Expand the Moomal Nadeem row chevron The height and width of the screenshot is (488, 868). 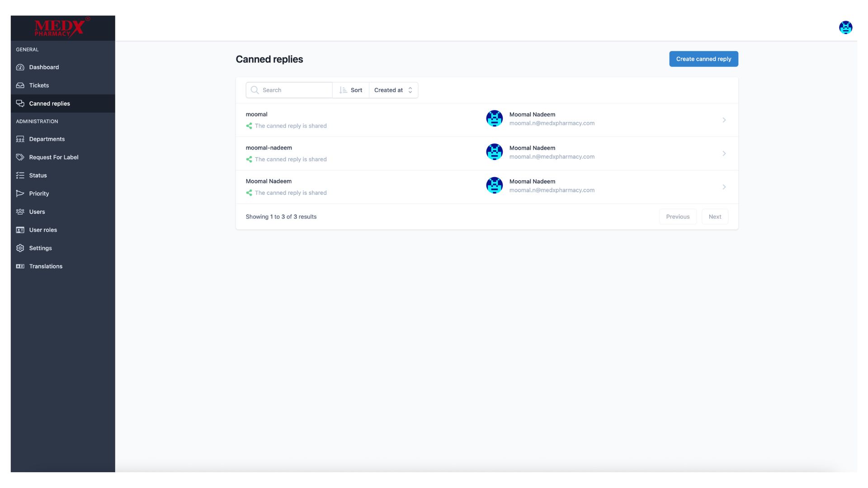tap(724, 187)
